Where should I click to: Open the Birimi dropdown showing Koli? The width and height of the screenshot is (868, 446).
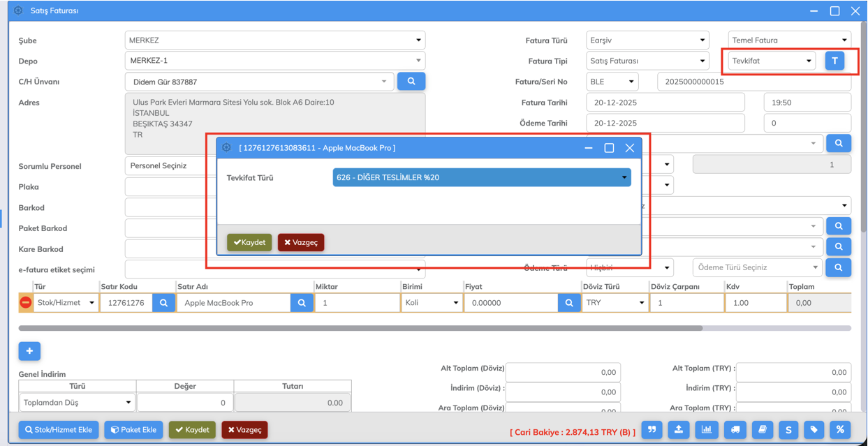pyautogui.click(x=431, y=303)
